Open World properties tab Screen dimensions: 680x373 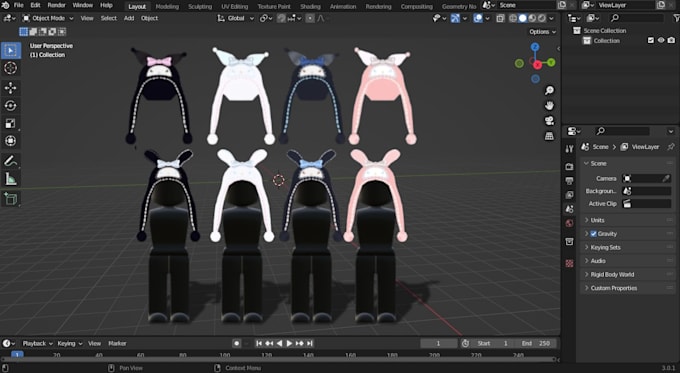click(x=569, y=223)
